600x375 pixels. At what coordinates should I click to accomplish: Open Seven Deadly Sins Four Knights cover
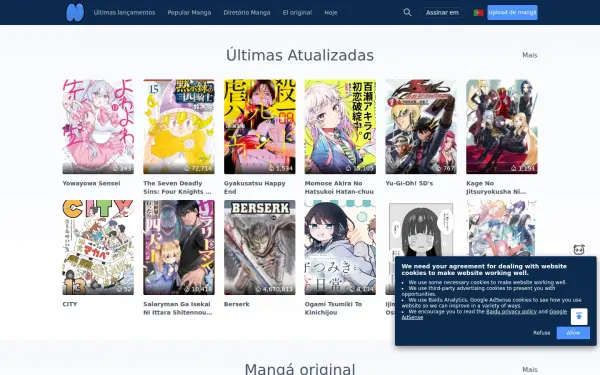(179, 127)
